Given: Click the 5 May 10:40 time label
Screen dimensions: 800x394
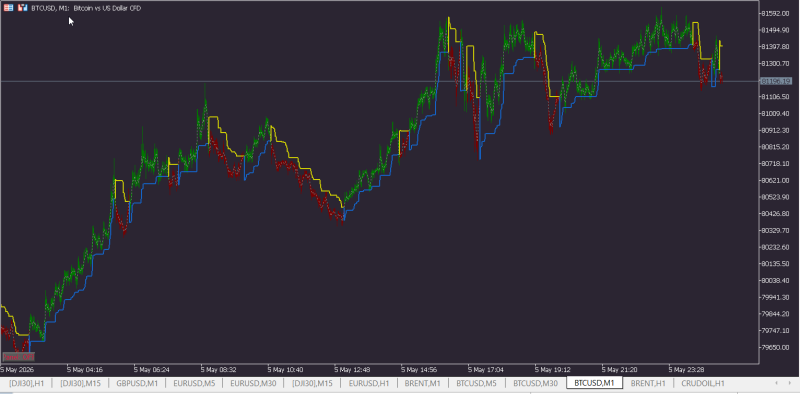Looking at the screenshot, I should point(285,370).
